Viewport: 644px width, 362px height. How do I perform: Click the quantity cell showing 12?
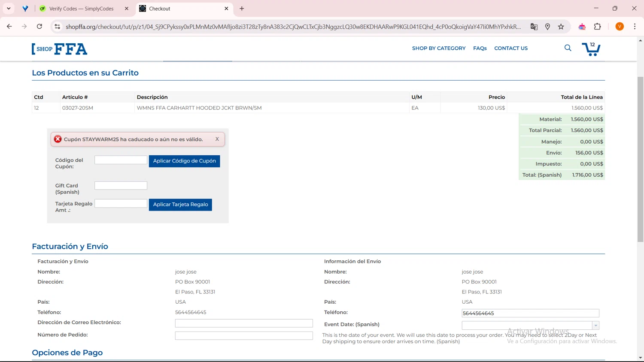(36, 108)
